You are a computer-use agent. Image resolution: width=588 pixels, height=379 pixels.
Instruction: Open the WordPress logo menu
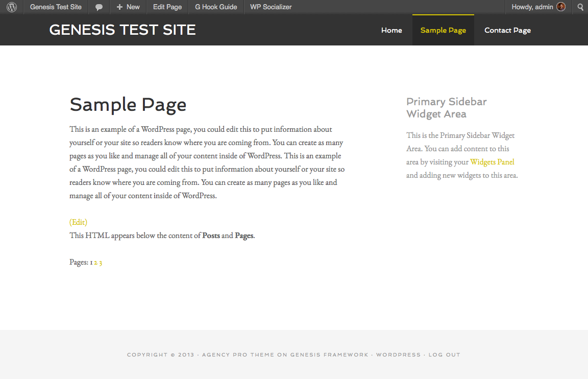coord(12,7)
